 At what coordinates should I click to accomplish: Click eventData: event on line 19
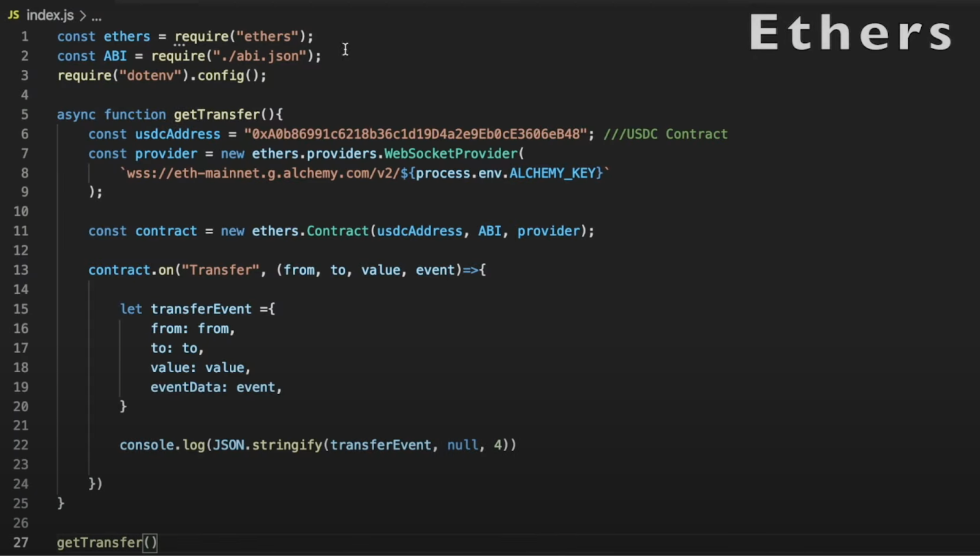pyautogui.click(x=216, y=387)
